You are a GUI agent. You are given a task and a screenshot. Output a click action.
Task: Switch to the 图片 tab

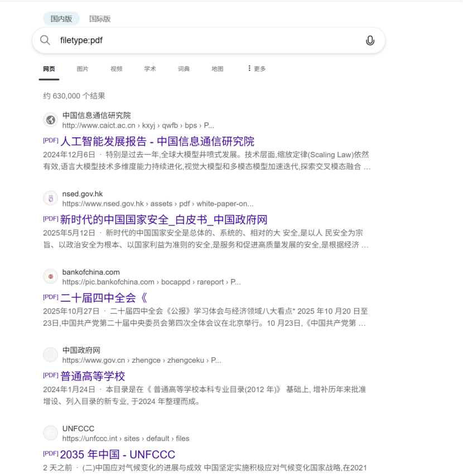click(82, 68)
